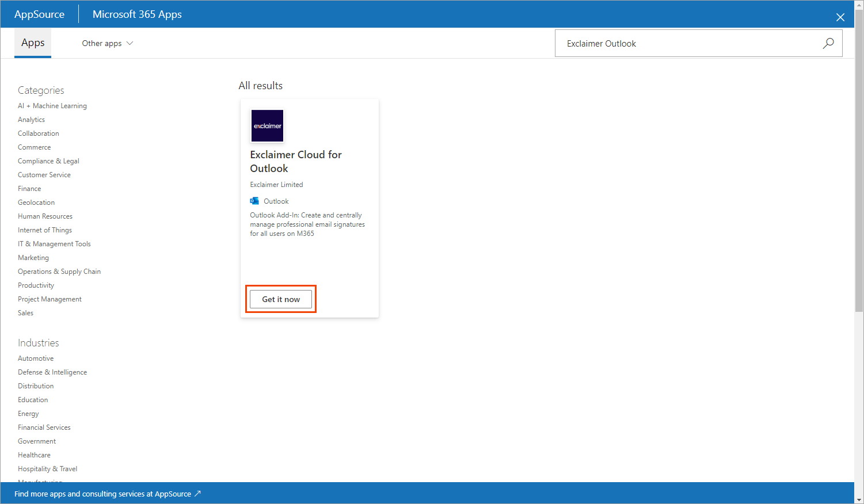Click the AppSource header title
Screen dimensions: 864x504
39,14
